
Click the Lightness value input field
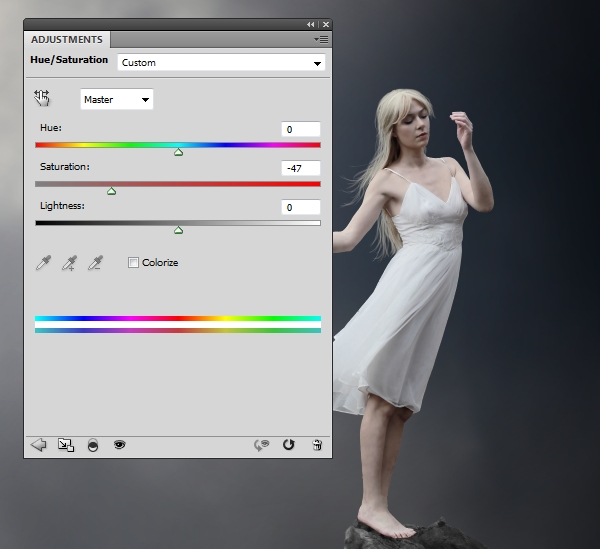pos(300,207)
